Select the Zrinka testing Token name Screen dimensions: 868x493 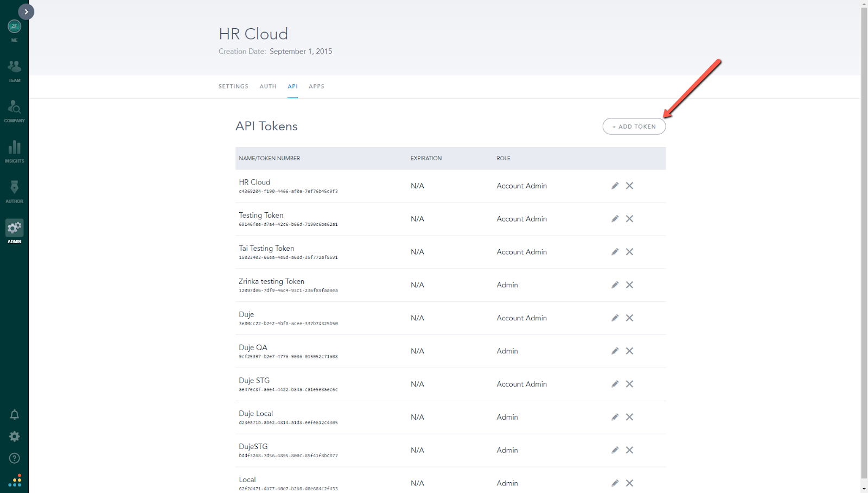tap(271, 282)
